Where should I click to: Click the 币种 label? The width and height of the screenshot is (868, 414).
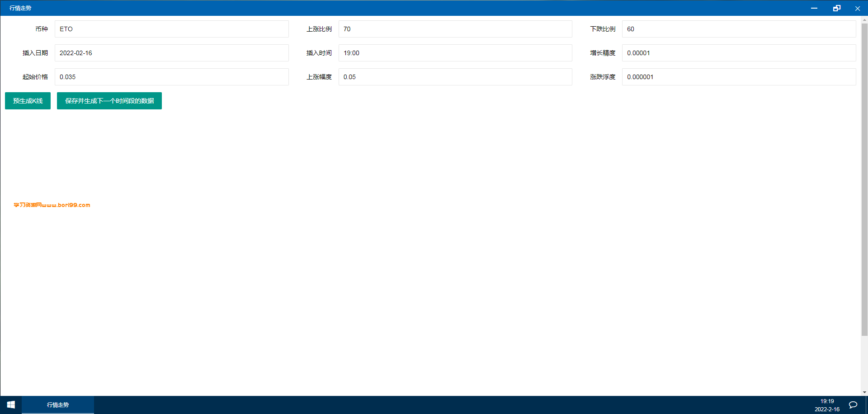click(42, 29)
